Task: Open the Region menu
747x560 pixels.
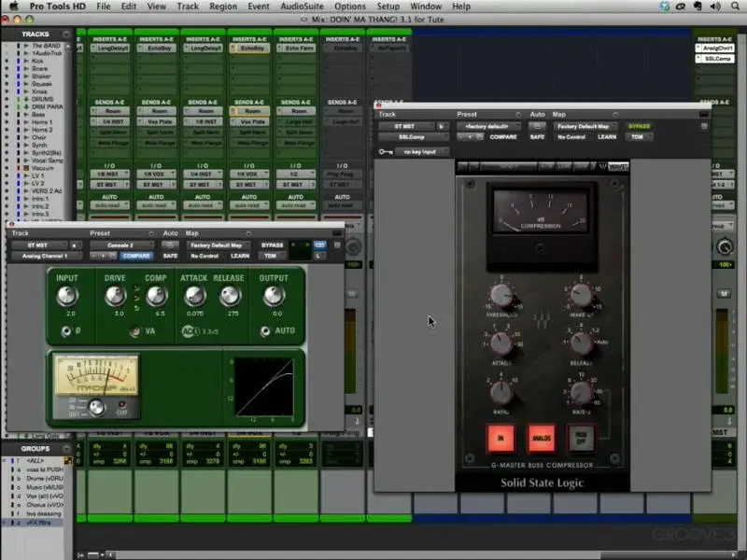Action: (x=223, y=7)
